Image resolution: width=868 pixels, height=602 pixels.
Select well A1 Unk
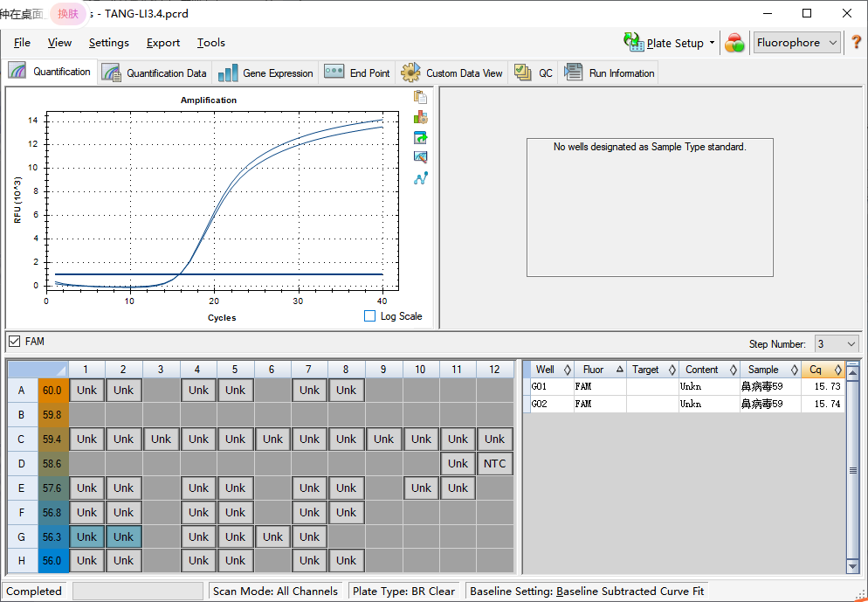[x=87, y=390]
